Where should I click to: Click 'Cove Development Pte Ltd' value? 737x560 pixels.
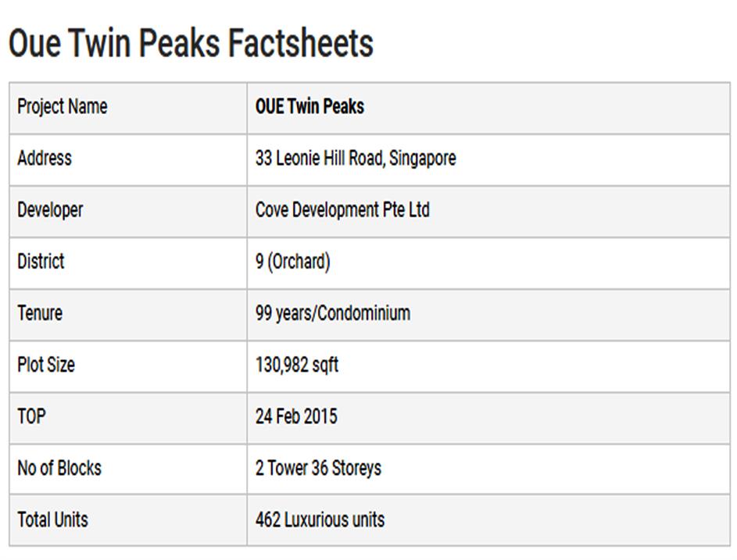342,210
